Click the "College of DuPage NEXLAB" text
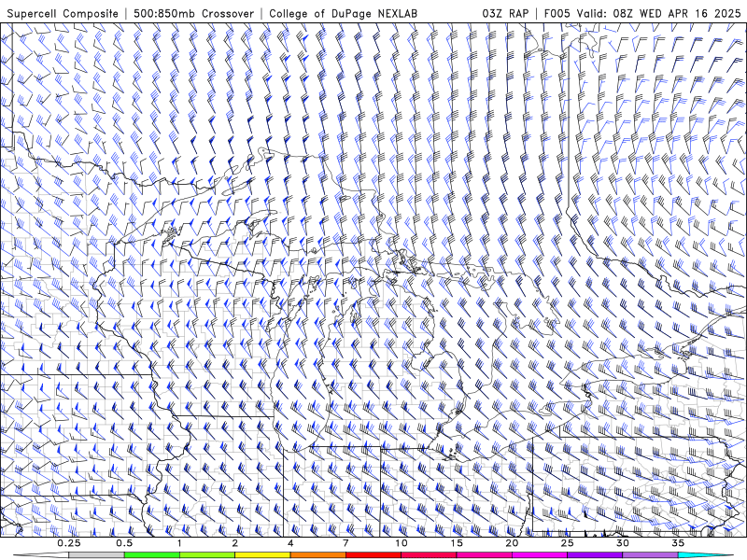 pos(343,13)
